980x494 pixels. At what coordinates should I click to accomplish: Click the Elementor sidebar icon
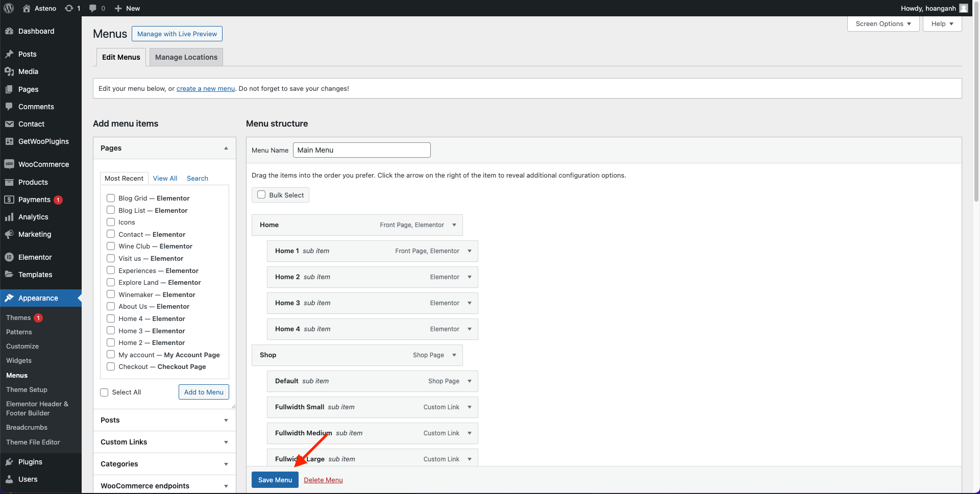9,257
